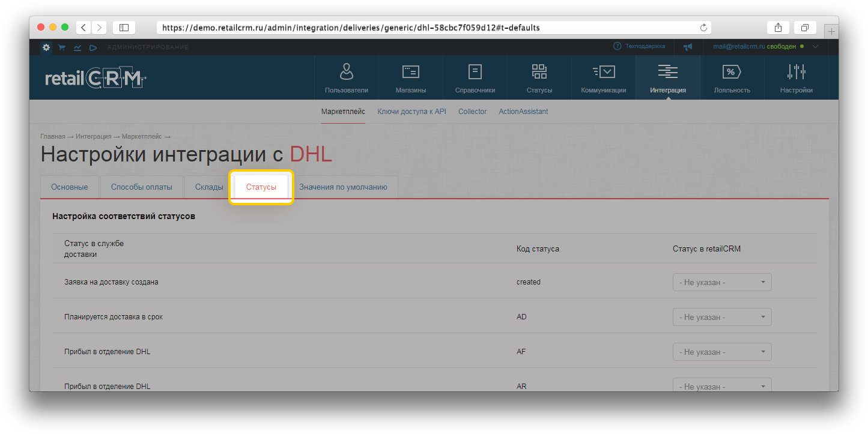Click the Планируется доставка в срок text

tap(114, 317)
